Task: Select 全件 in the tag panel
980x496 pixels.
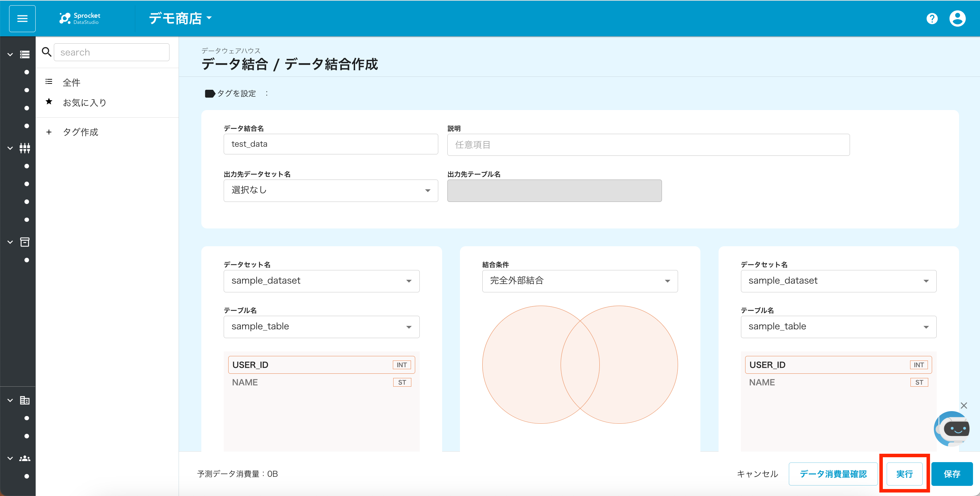Action: coord(72,82)
